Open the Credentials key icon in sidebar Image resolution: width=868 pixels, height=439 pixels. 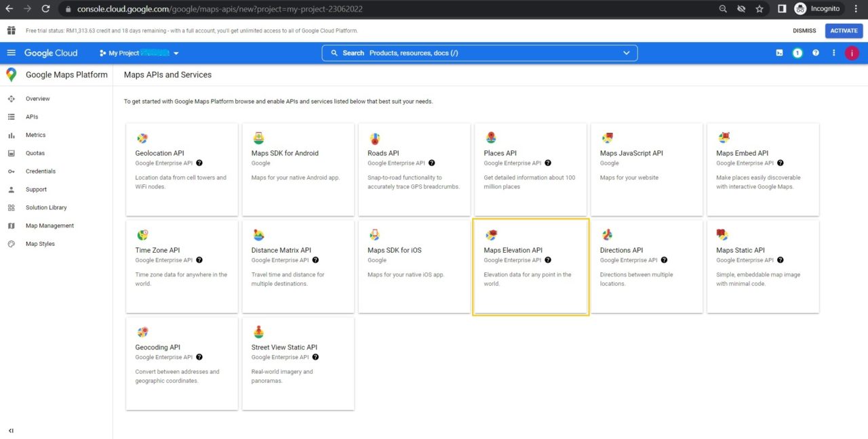coord(11,171)
